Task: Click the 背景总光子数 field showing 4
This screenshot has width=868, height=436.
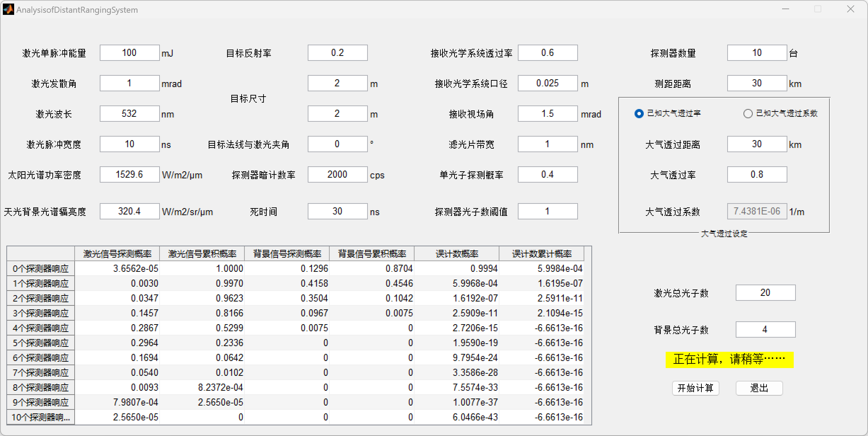Action: point(765,329)
